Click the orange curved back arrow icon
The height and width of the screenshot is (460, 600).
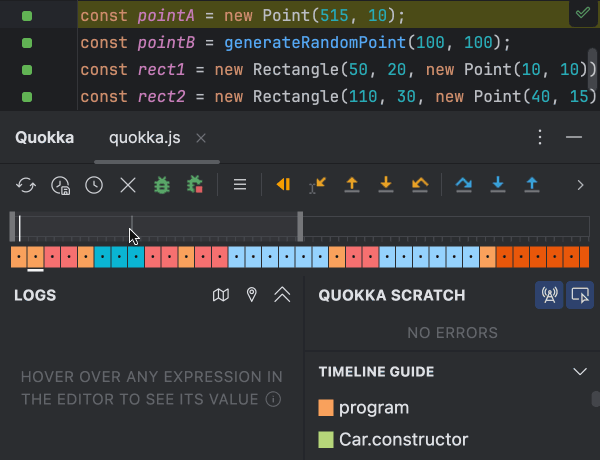tap(420, 184)
